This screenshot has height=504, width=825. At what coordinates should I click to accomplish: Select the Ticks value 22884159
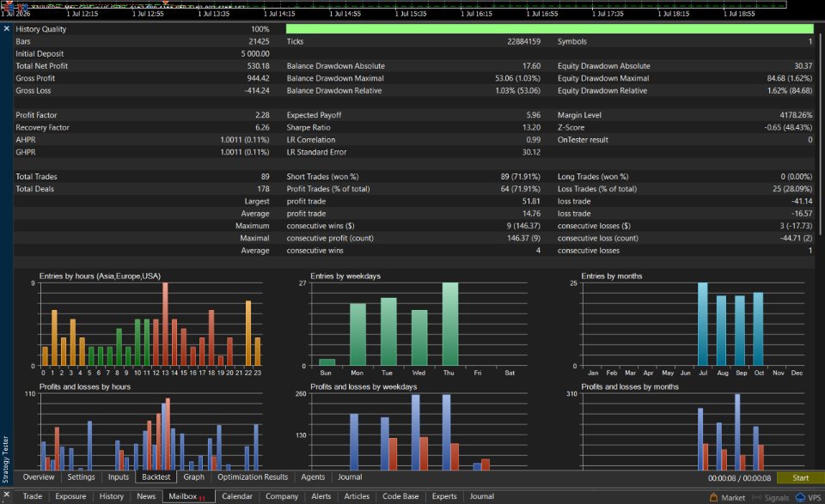click(x=523, y=41)
